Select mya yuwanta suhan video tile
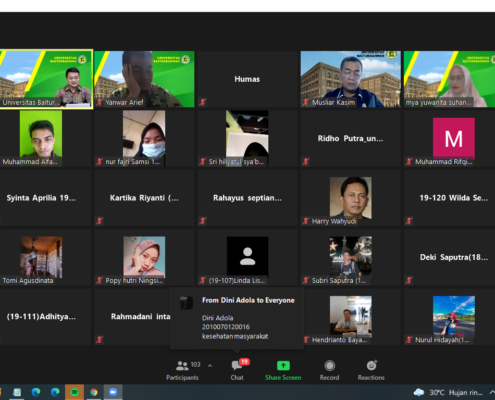Viewport: 495px width, 400px height. (449, 79)
